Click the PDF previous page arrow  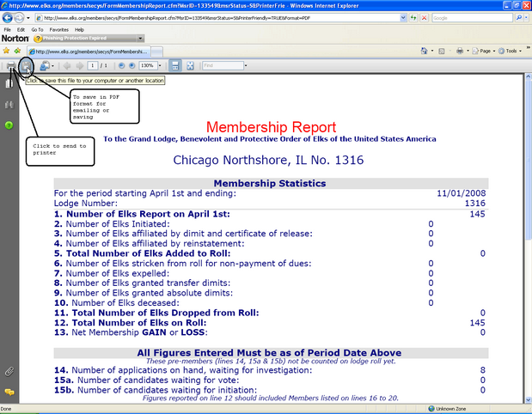[x=67, y=66]
